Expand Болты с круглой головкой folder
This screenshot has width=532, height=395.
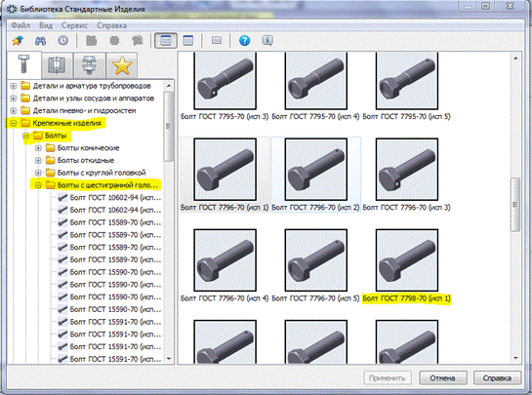pos(38,173)
